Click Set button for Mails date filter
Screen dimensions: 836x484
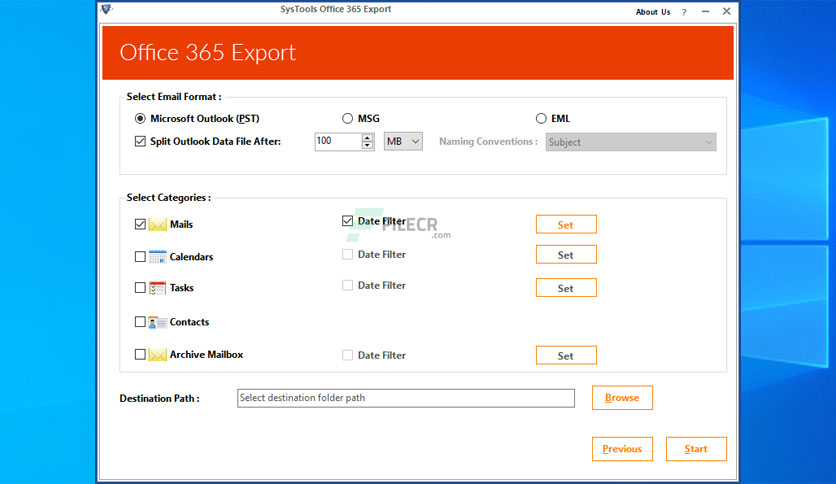(566, 224)
